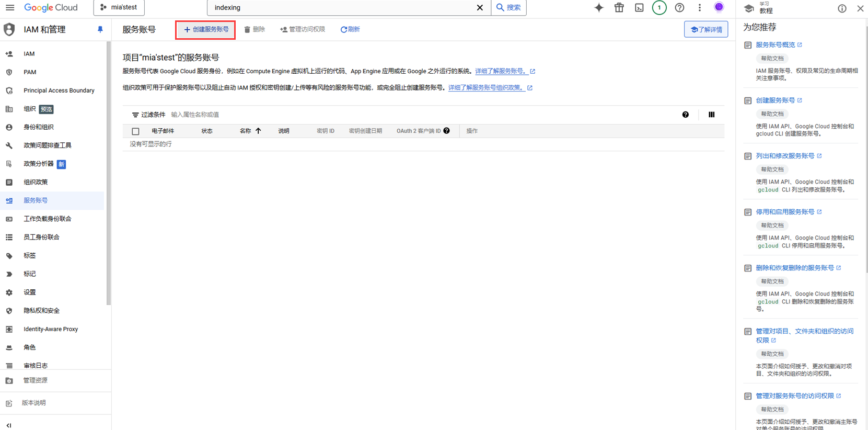Screen dimensions: 868x430
Task: Collapse the left sidebar with arrow
Action: point(9,425)
